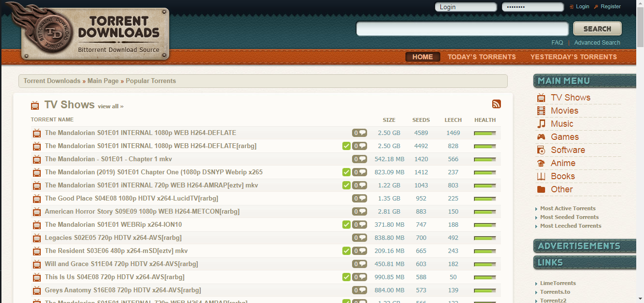Open the FAQ link
Image resolution: width=644 pixels, height=303 pixels.
pos(557,43)
